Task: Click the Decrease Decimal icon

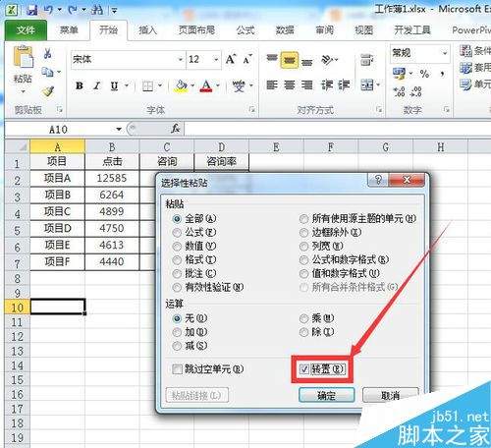Action: (x=415, y=91)
